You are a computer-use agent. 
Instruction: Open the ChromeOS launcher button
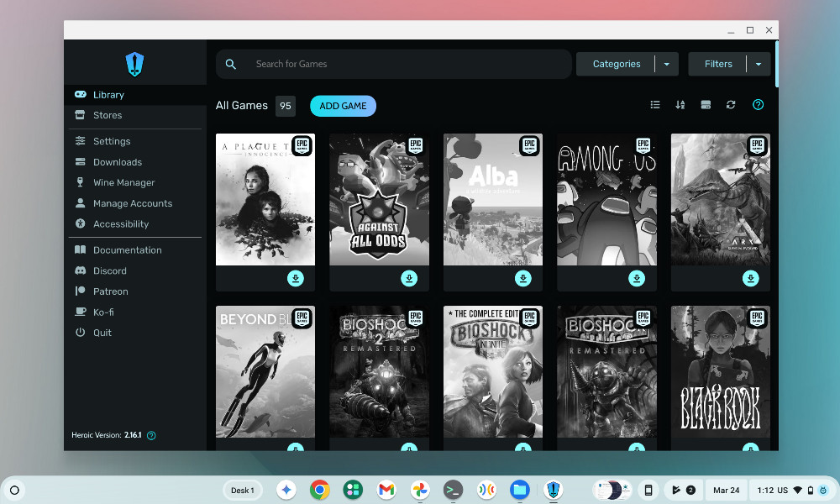14,490
